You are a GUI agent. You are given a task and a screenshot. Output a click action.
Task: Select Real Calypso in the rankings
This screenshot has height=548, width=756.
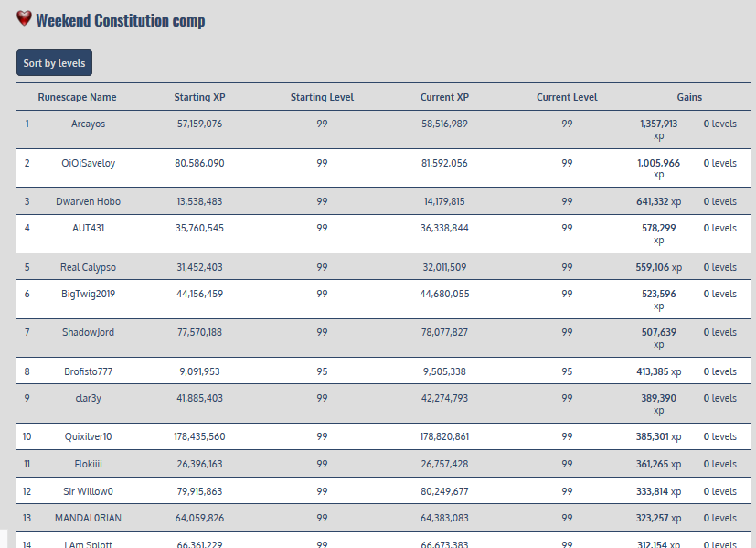tap(88, 267)
